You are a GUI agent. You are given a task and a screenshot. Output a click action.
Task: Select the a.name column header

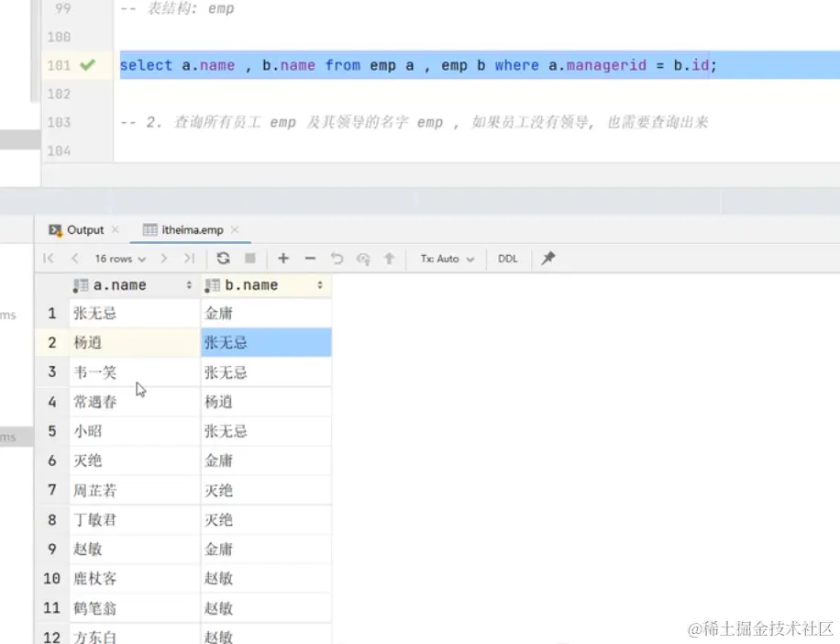pyautogui.click(x=134, y=285)
